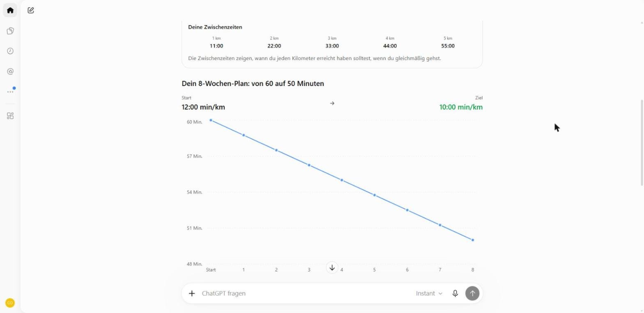Expand the three-dots more menu in sidebar
The image size is (644, 313).
[x=10, y=92]
